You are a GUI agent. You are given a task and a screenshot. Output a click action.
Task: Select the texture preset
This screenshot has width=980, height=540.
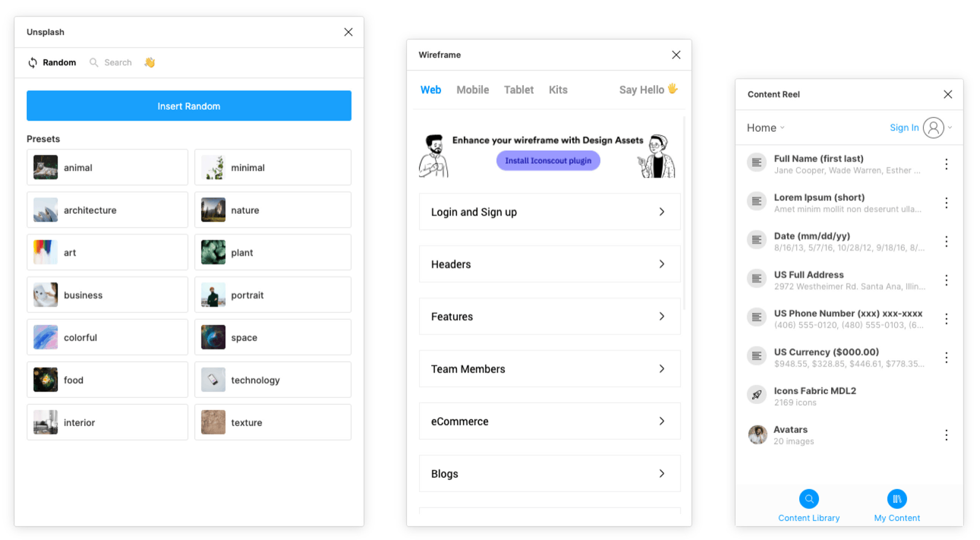(273, 422)
